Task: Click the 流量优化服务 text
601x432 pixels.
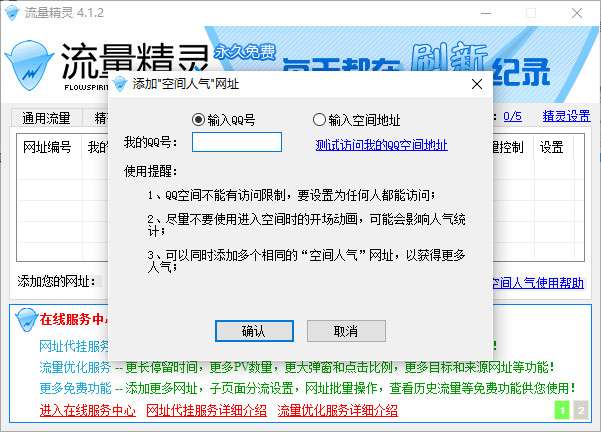Action: pos(75,367)
